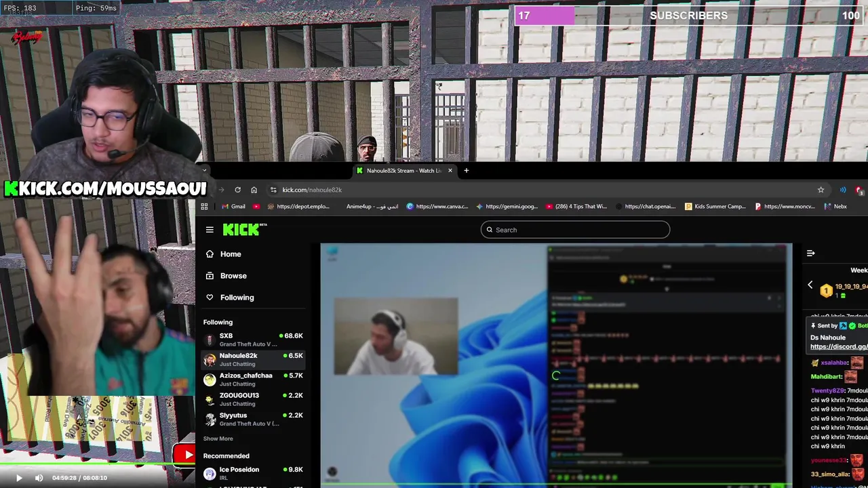Image resolution: width=868 pixels, height=488 pixels.
Task: Click username younesse33 in chat
Action: (x=829, y=460)
